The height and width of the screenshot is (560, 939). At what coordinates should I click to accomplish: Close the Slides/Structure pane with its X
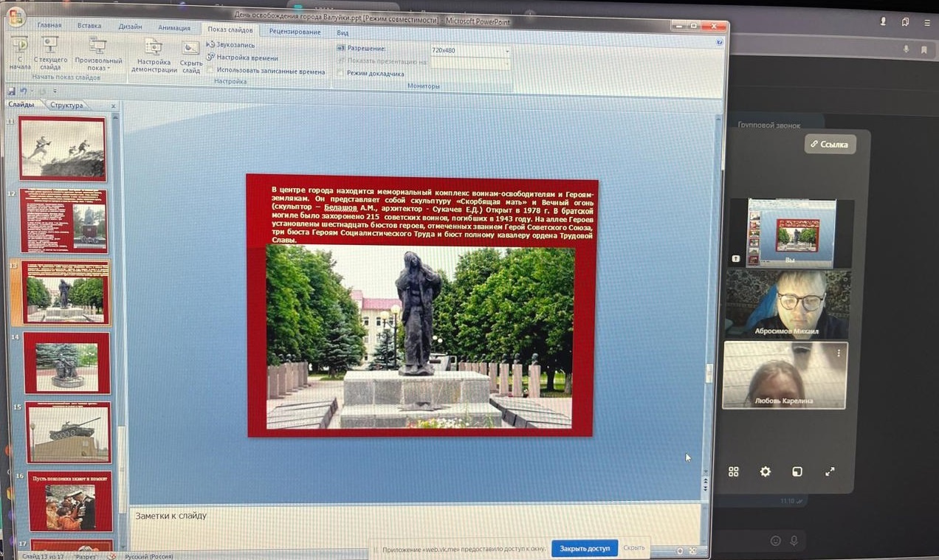114,106
